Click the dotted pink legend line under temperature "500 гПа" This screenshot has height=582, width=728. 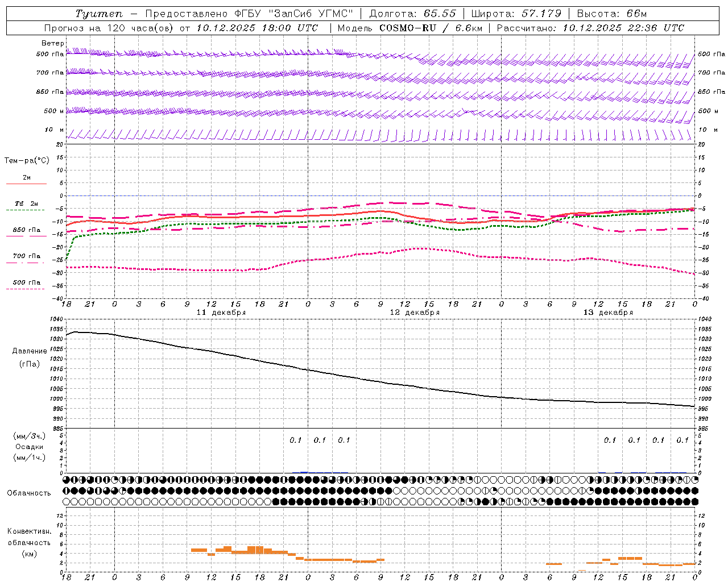(25, 289)
